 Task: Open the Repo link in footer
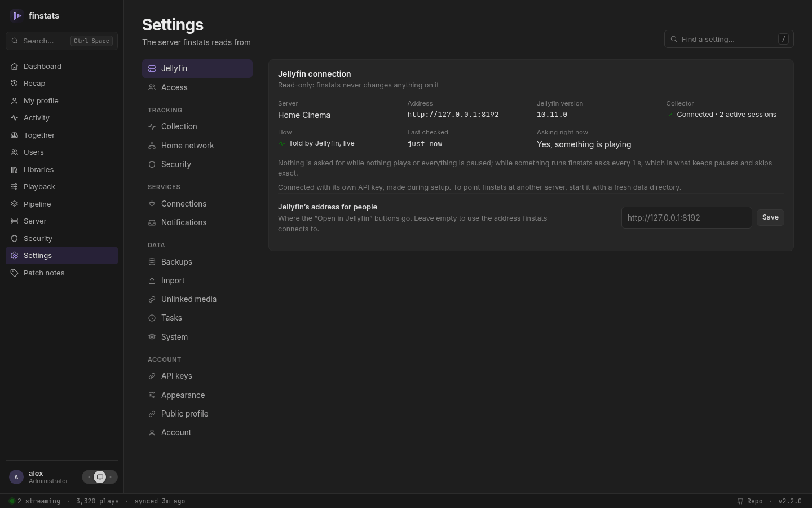coord(750,501)
